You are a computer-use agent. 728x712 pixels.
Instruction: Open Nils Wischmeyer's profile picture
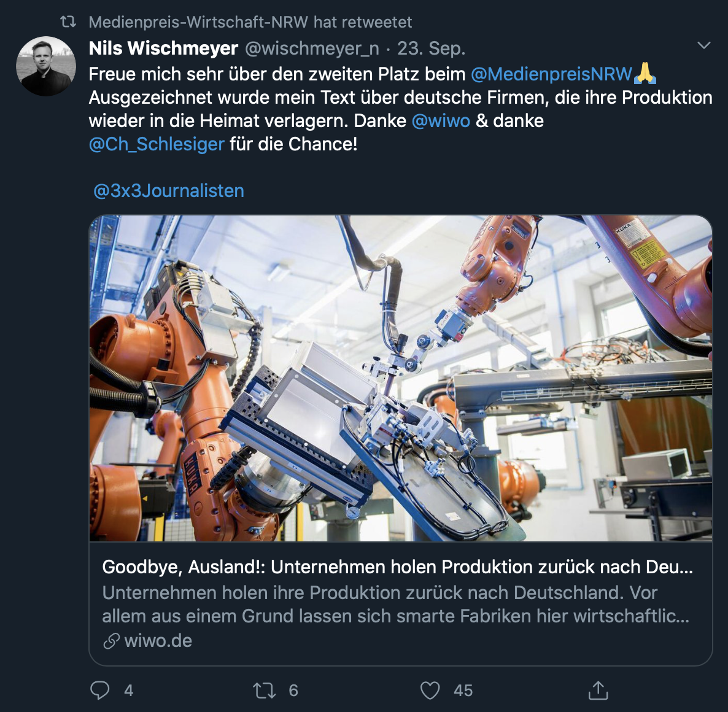tap(46, 66)
